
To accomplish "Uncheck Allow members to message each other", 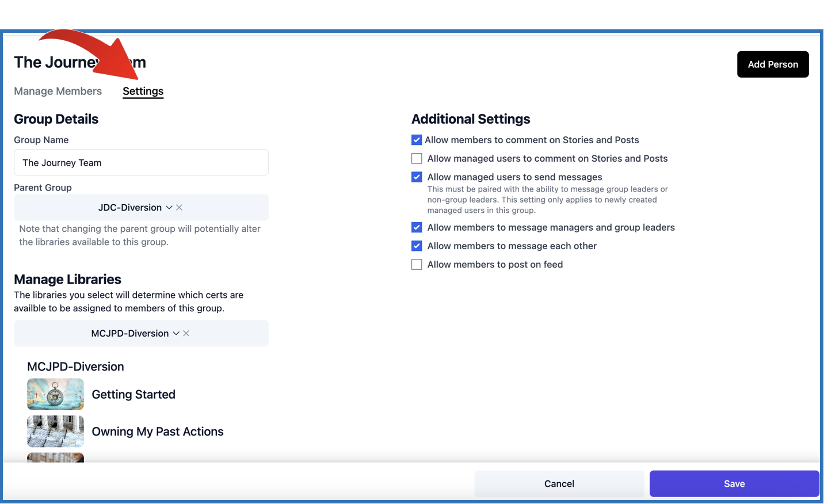I will (x=417, y=246).
